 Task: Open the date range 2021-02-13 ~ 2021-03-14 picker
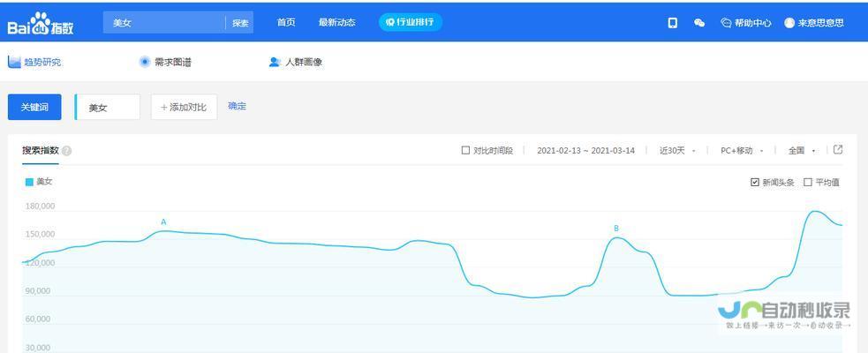(585, 151)
